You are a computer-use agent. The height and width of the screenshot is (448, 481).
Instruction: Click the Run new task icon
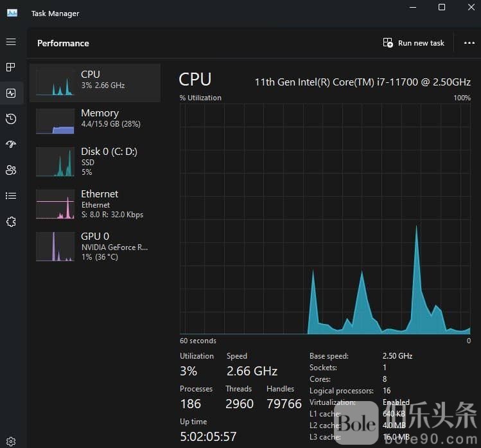tap(388, 42)
